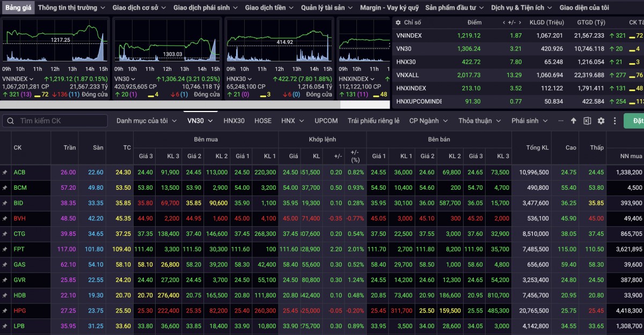This screenshot has height=335, width=644.
Task: Open the BVH stock symbol link
Action: tap(20, 219)
